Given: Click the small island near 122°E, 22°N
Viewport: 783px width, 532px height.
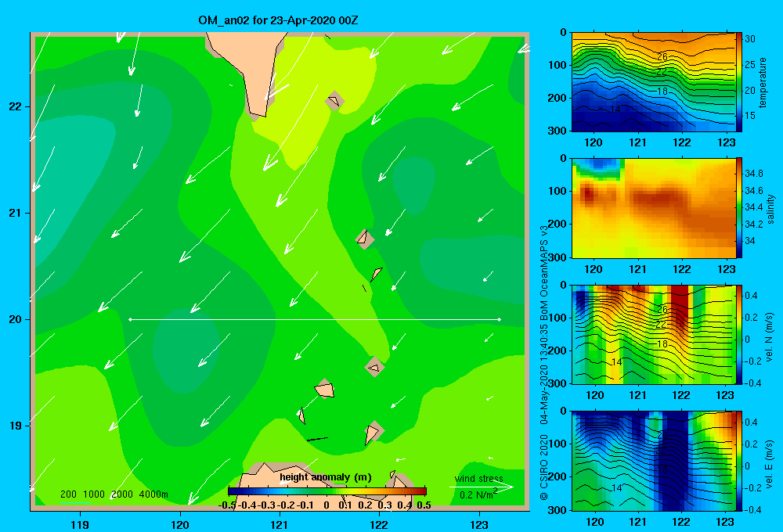Looking at the screenshot, I should point(334,101).
